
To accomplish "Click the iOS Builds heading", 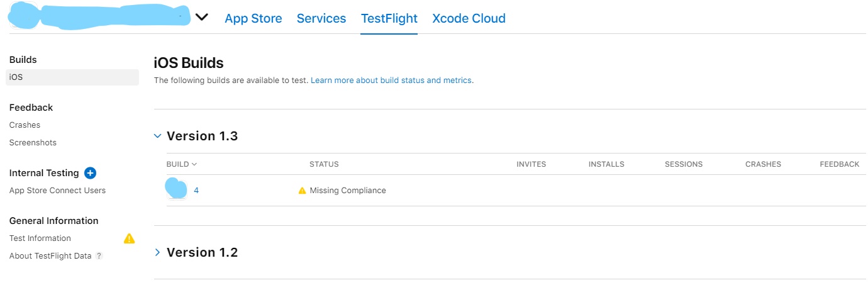I will pyautogui.click(x=189, y=63).
